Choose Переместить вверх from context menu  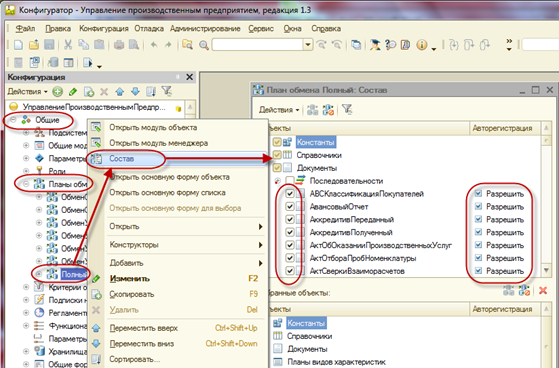point(178,328)
